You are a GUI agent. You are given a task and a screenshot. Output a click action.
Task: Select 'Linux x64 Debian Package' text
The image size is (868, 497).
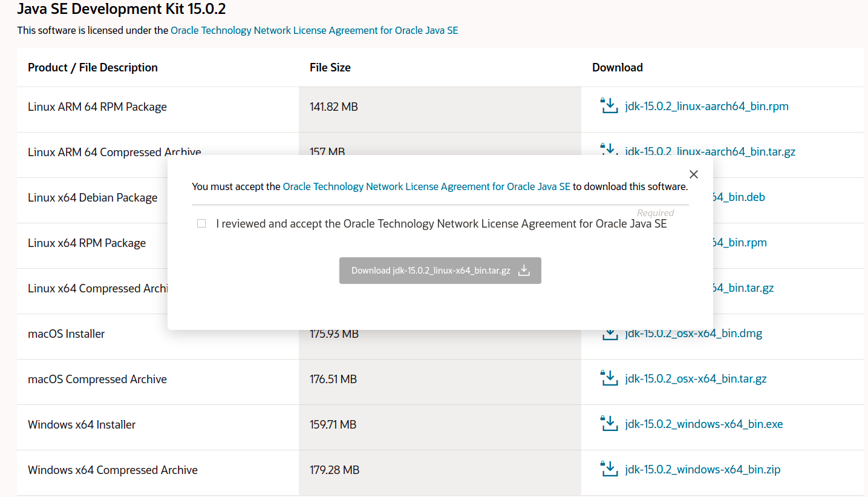coord(93,197)
